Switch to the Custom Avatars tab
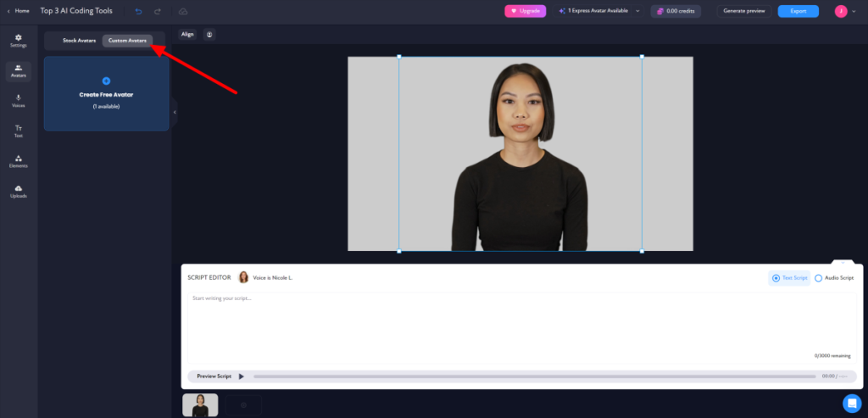Screen dimensions: 868x418 click(x=127, y=41)
